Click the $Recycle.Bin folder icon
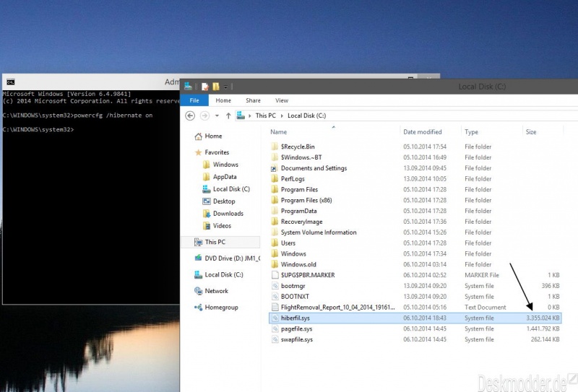This screenshot has height=392, width=578. [275, 147]
